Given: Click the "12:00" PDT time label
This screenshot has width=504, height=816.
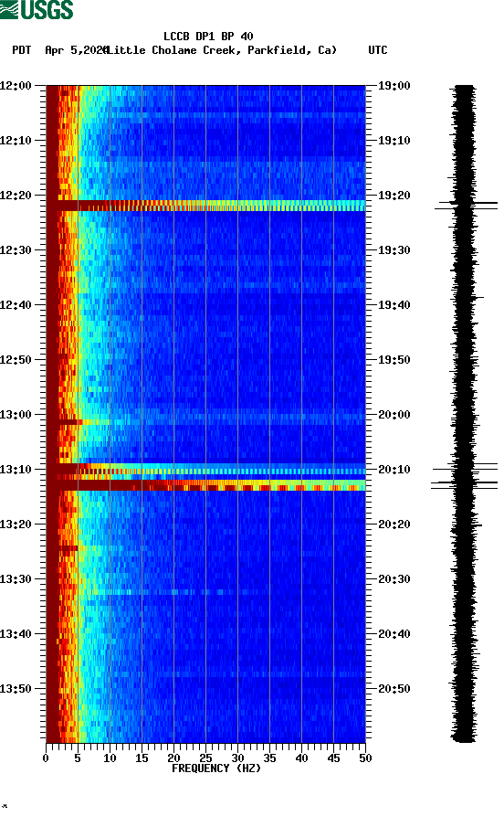Looking at the screenshot, I should click(x=16, y=85).
